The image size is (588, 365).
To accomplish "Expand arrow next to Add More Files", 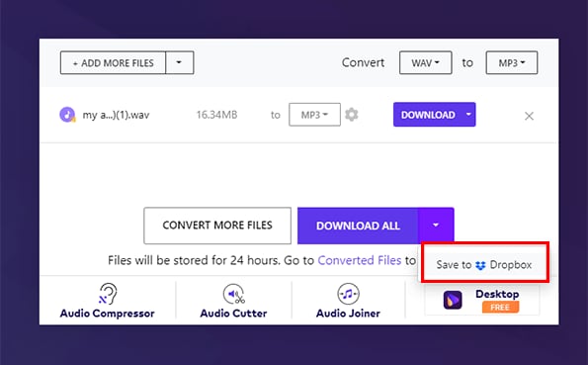I will (180, 62).
